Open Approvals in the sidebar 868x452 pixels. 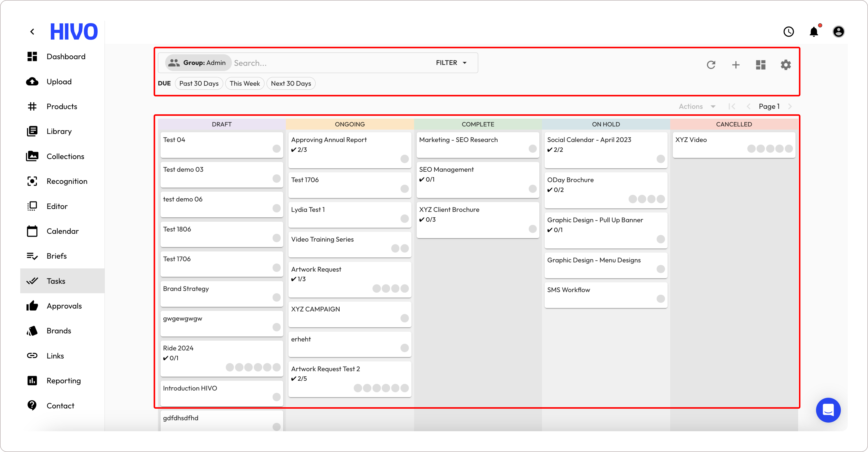pos(64,306)
